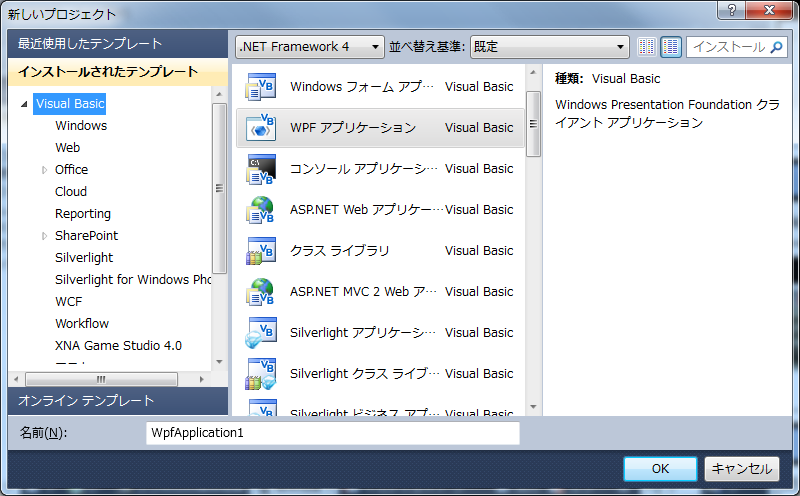This screenshot has width=800, height=496.
Task: Click the help question mark button
Action: 732,10
